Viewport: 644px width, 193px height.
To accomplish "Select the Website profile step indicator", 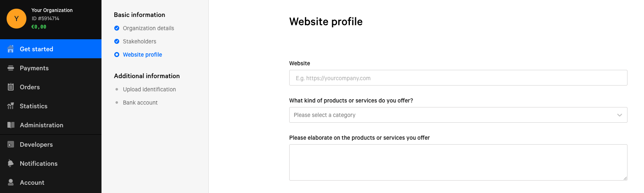I will pos(117,55).
